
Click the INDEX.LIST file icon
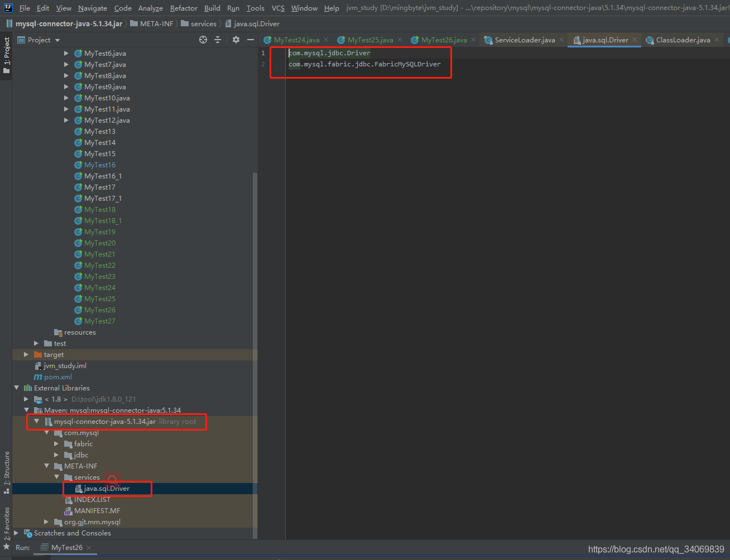click(68, 500)
